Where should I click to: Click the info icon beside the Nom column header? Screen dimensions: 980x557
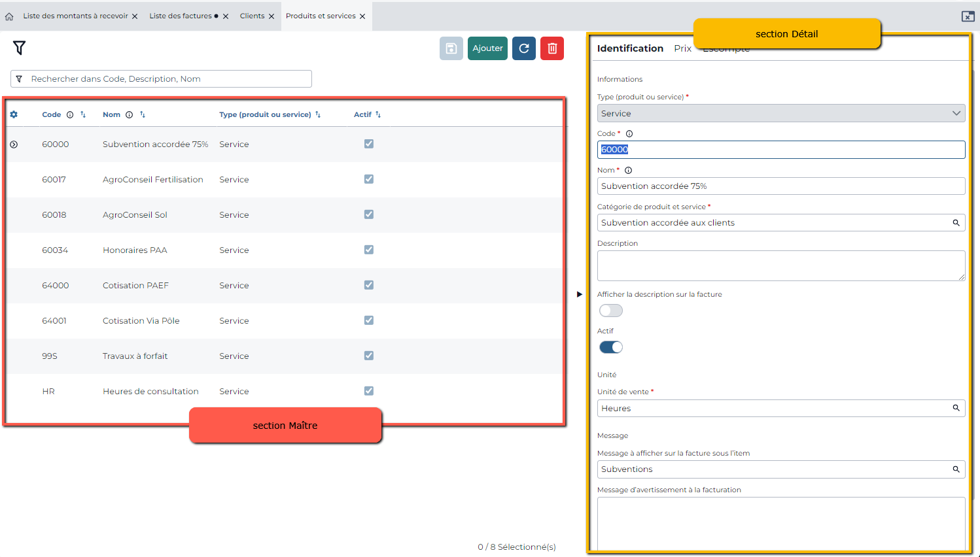pos(130,114)
